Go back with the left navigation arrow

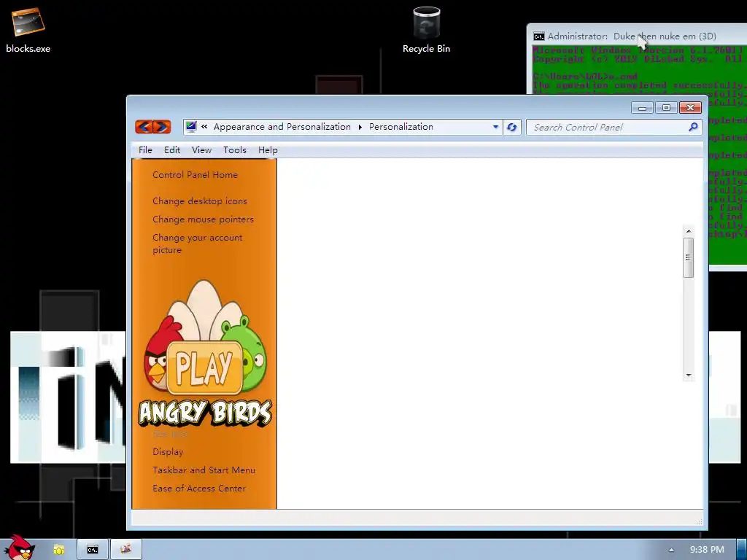click(x=144, y=127)
